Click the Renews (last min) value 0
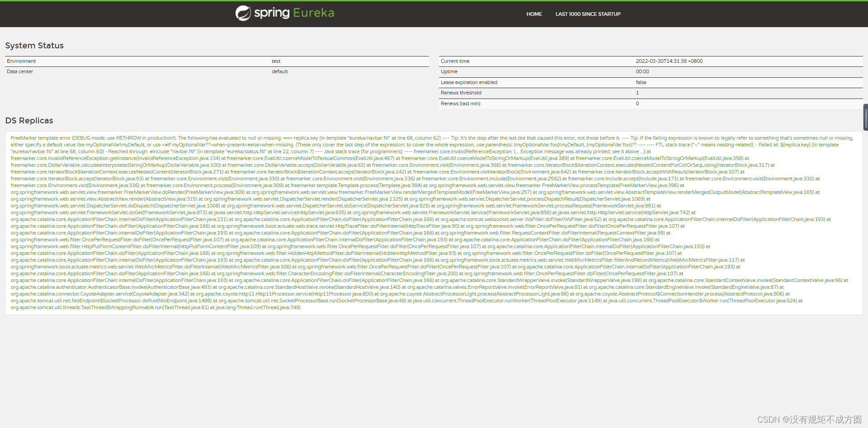This screenshot has width=868, height=428. tap(637, 103)
